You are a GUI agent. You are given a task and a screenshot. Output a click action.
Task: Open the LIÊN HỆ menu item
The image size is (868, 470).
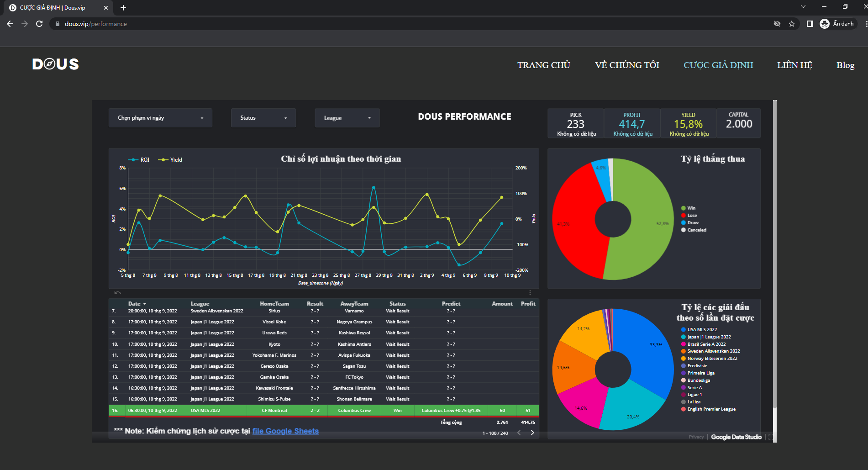click(794, 65)
